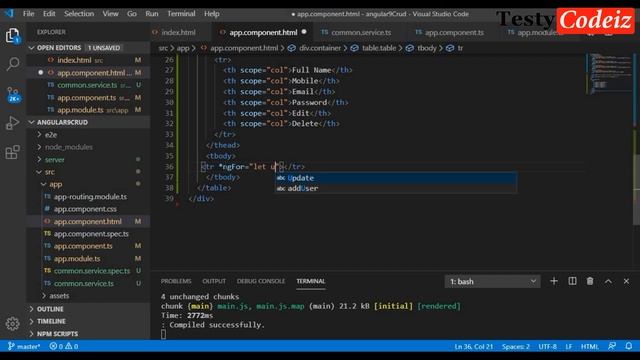640x360 pixels.
Task: Open the Selection menu
Action: point(79,13)
